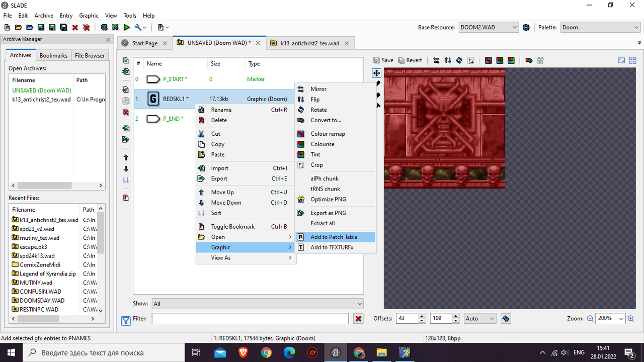Image resolution: width=644 pixels, height=362 pixels.
Task: Click the blue Open Directory folder icon
Action: [30, 27]
